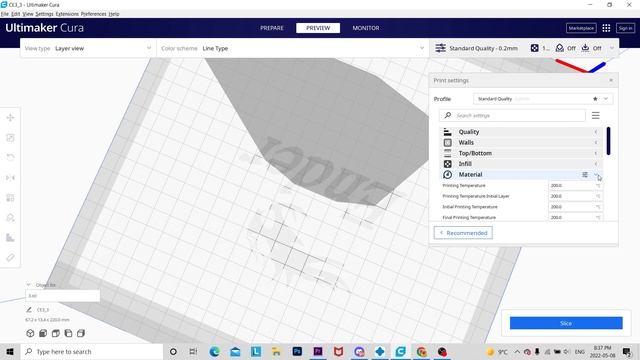Select the Scale tool in left toolbar

[x=10, y=138]
